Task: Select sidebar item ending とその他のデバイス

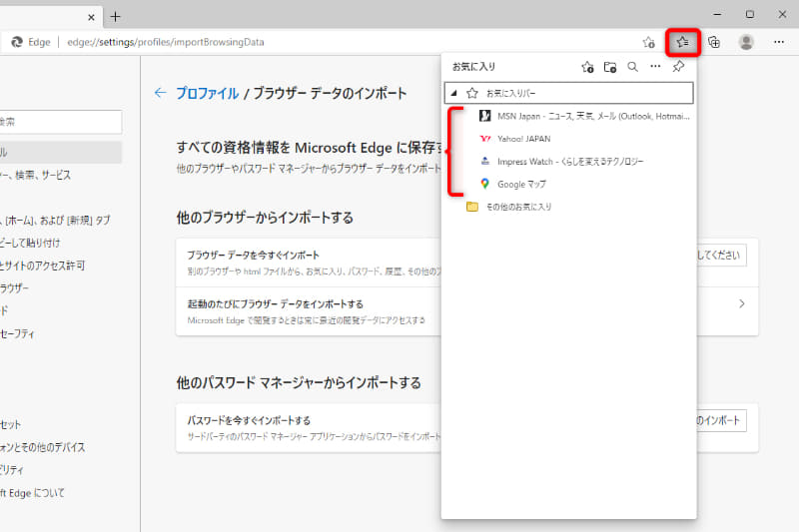Action: tap(42, 447)
